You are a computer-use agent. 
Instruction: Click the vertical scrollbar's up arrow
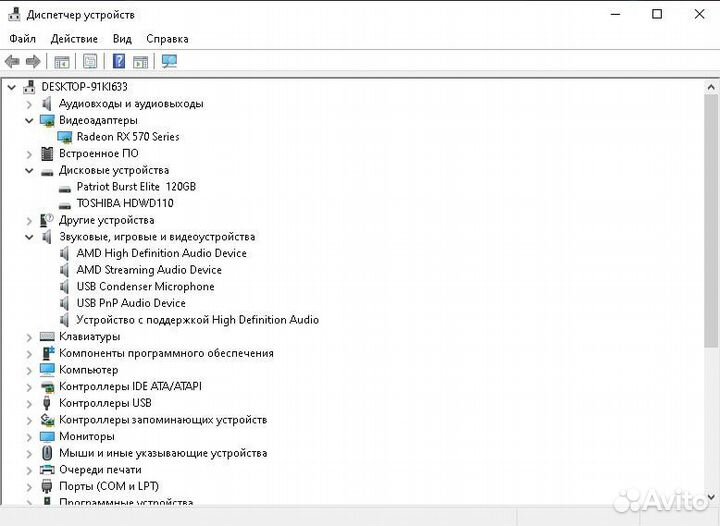point(711,85)
